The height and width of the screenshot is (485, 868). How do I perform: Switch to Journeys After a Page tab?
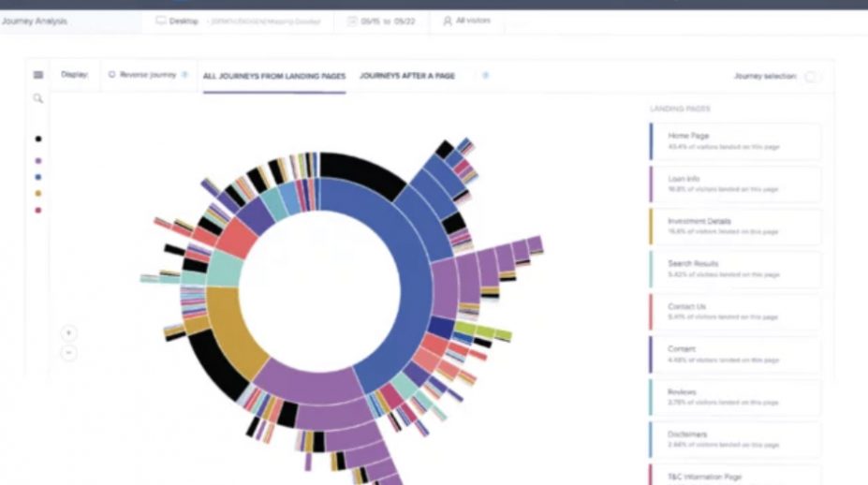pyautogui.click(x=407, y=76)
